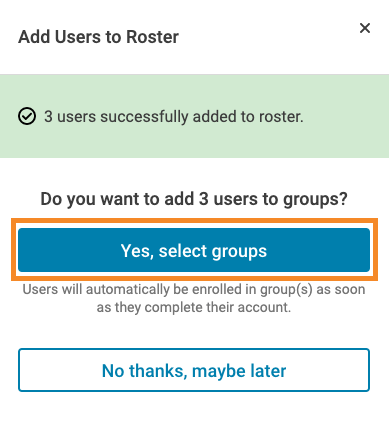Select the blue filled select groups button
389x426 pixels.
click(194, 250)
